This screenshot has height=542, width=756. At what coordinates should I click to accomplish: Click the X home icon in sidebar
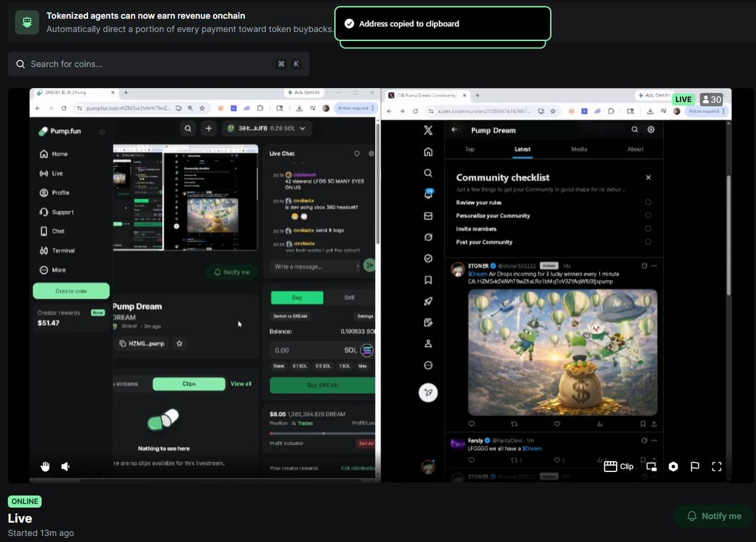tap(428, 152)
